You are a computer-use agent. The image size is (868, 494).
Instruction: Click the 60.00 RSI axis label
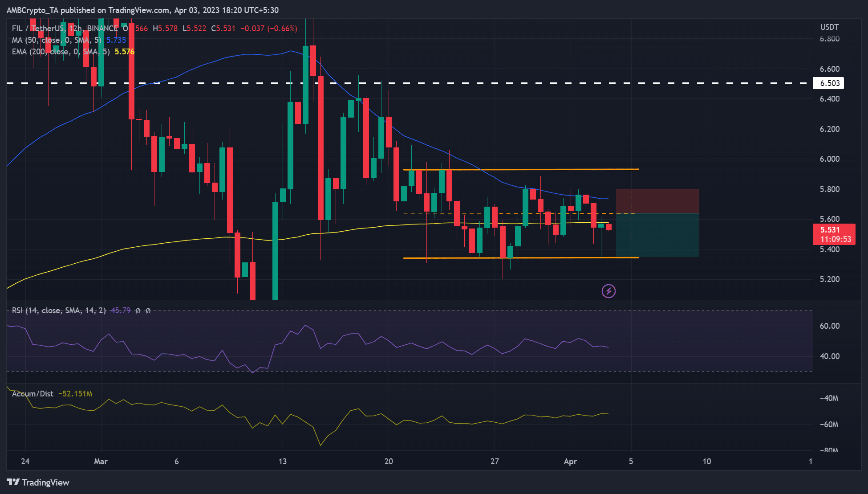point(830,326)
